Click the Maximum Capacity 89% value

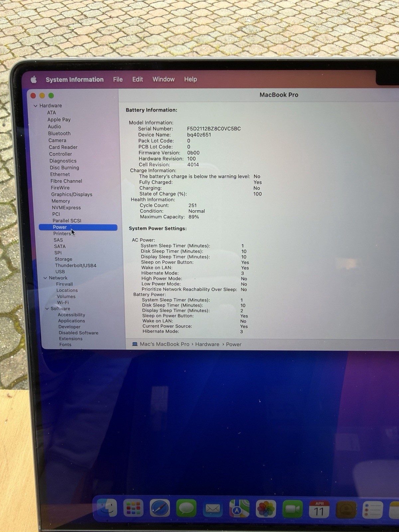pos(194,217)
